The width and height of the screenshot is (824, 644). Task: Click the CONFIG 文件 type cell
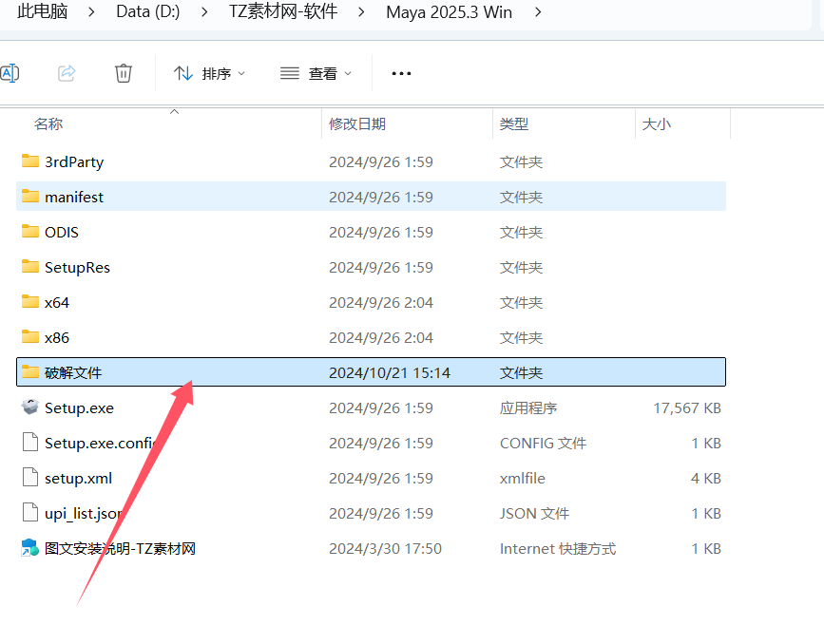[543, 444]
